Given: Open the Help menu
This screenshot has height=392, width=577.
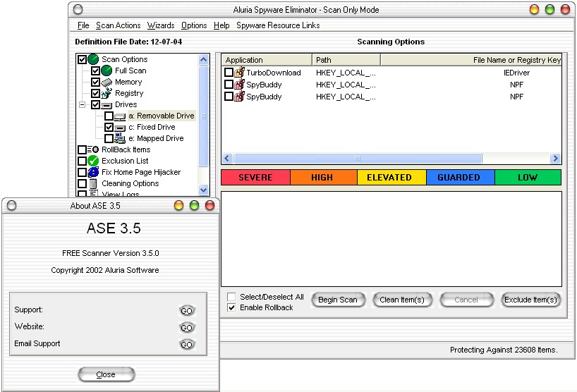Looking at the screenshot, I should click(x=221, y=25).
